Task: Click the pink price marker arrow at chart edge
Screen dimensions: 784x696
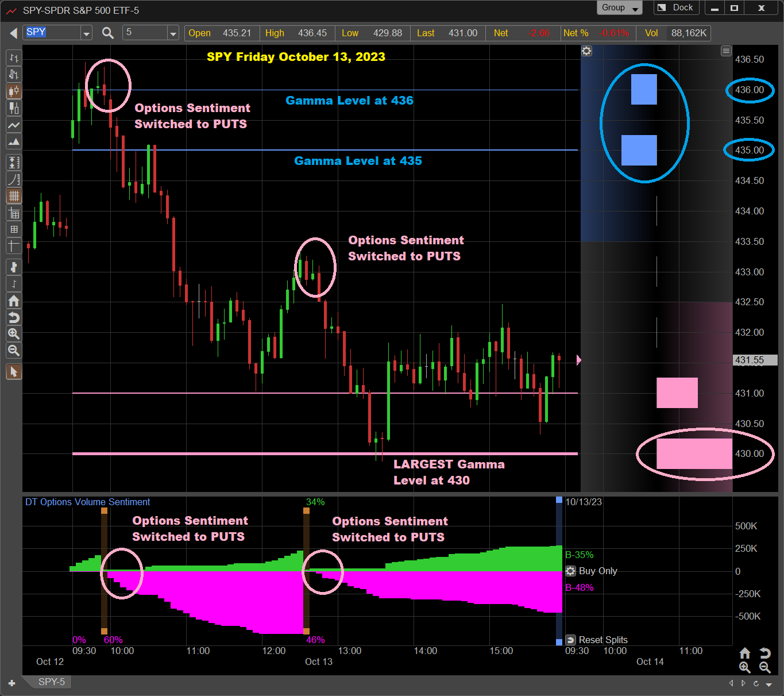Action: click(x=578, y=360)
